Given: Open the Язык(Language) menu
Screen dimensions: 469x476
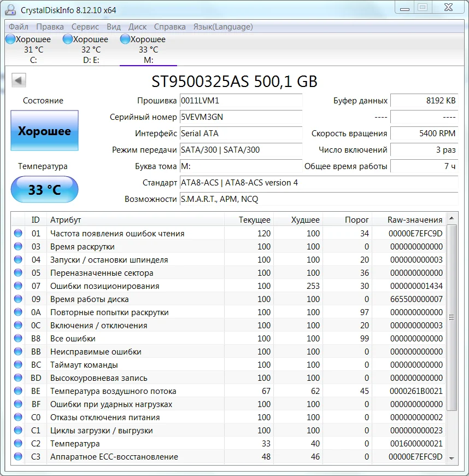Looking at the screenshot, I should pos(223,27).
